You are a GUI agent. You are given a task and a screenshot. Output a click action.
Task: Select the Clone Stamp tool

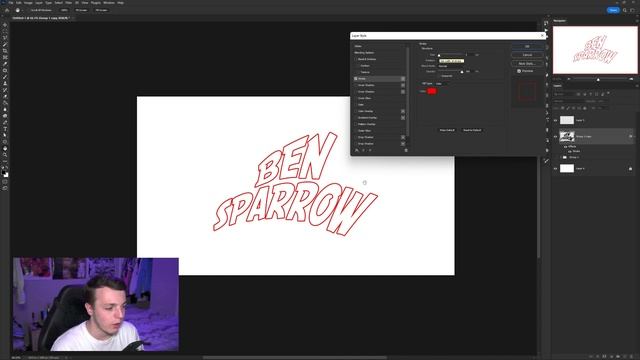5,84
